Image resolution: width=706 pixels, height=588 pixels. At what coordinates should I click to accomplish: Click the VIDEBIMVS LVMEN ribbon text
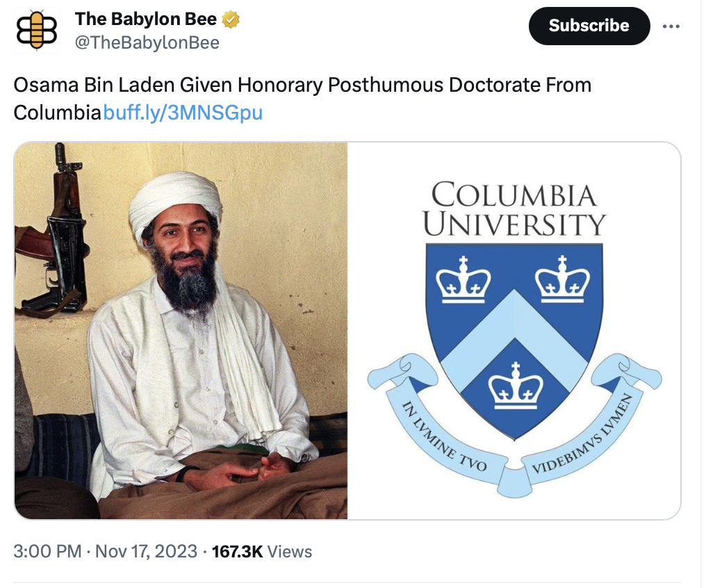coord(582,434)
